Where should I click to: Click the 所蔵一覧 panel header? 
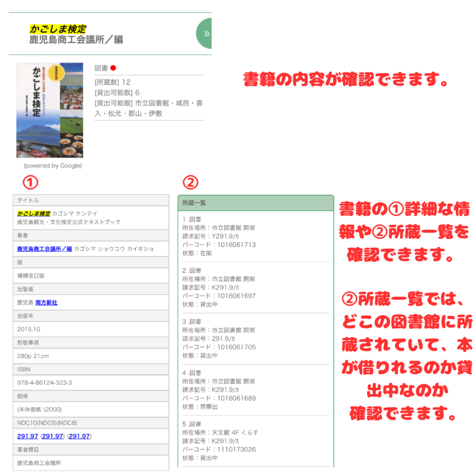(256, 203)
